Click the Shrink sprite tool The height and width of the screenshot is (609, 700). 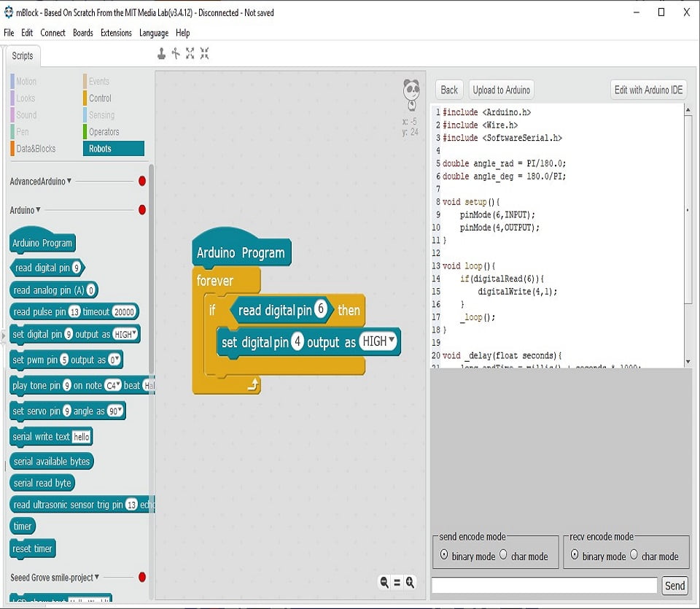coord(204,53)
